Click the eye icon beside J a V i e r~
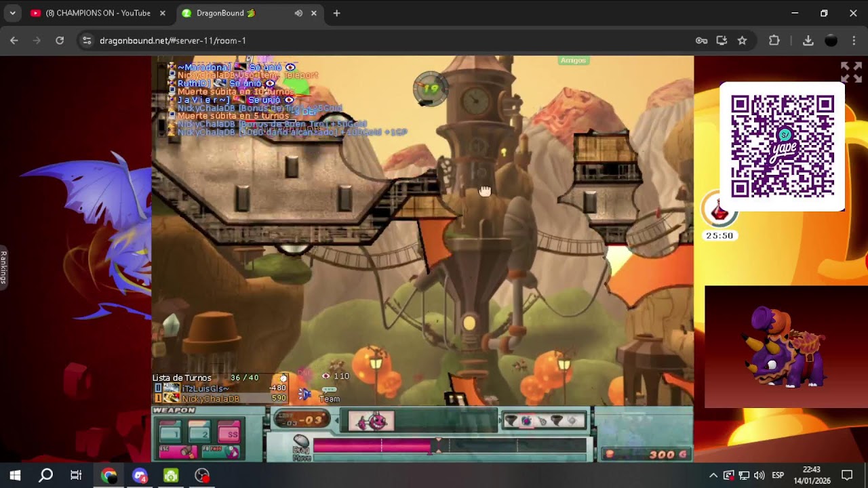Image resolution: width=868 pixels, height=488 pixels. point(289,100)
